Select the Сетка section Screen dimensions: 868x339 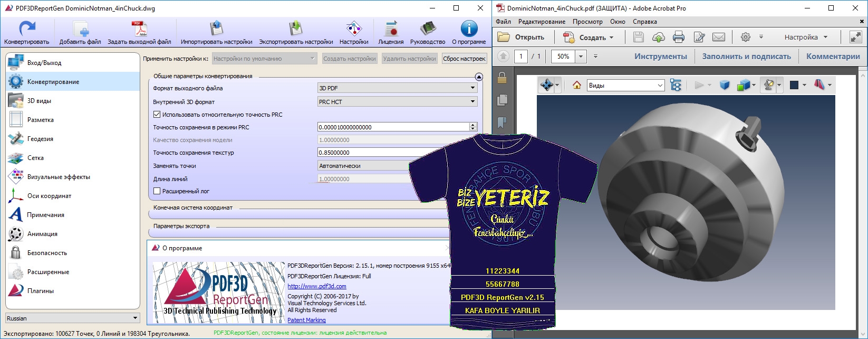click(73, 158)
